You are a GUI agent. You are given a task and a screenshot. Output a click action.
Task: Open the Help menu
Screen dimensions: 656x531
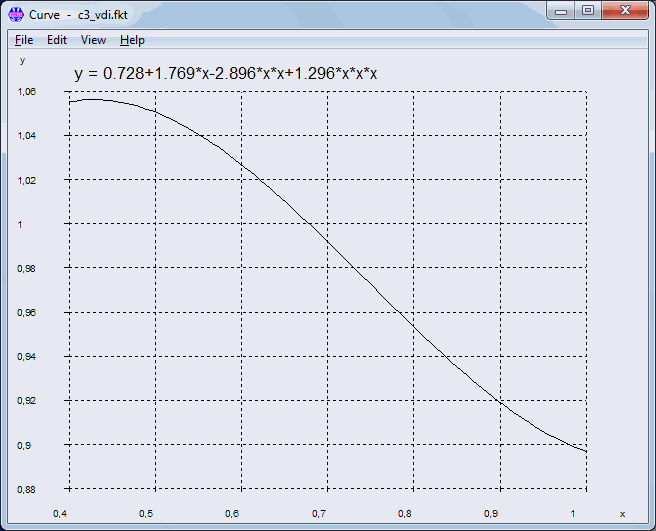132,40
